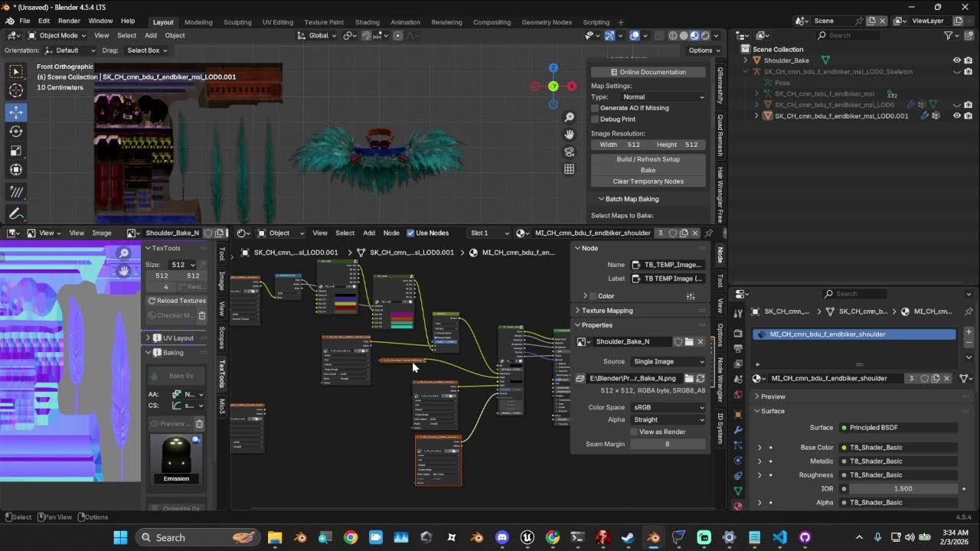Enable Generate AO If Missing checkbox
The image size is (980, 551).
pyautogui.click(x=595, y=108)
